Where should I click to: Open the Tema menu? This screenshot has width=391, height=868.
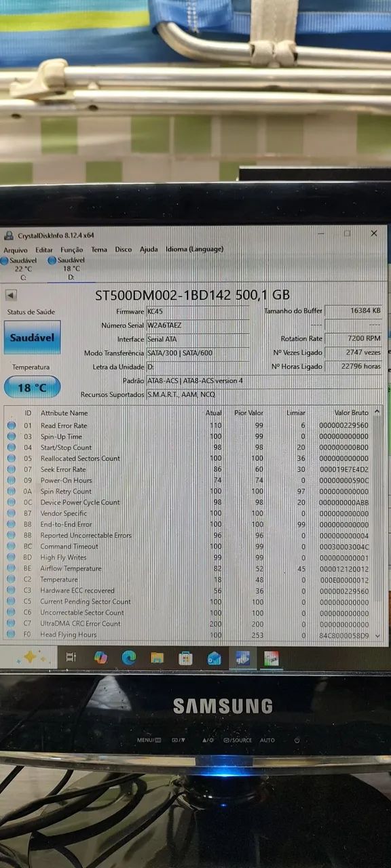click(99, 250)
